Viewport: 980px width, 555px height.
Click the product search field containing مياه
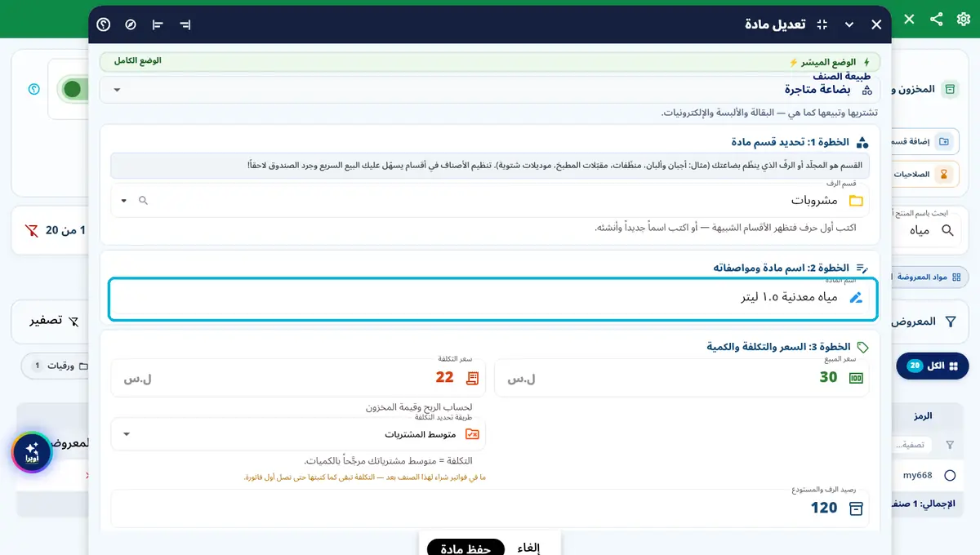(x=928, y=230)
